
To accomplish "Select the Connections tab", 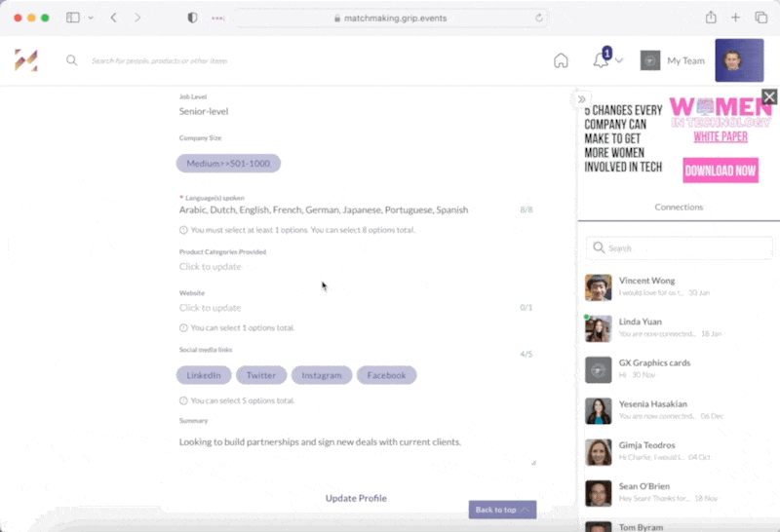I will pos(679,208).
